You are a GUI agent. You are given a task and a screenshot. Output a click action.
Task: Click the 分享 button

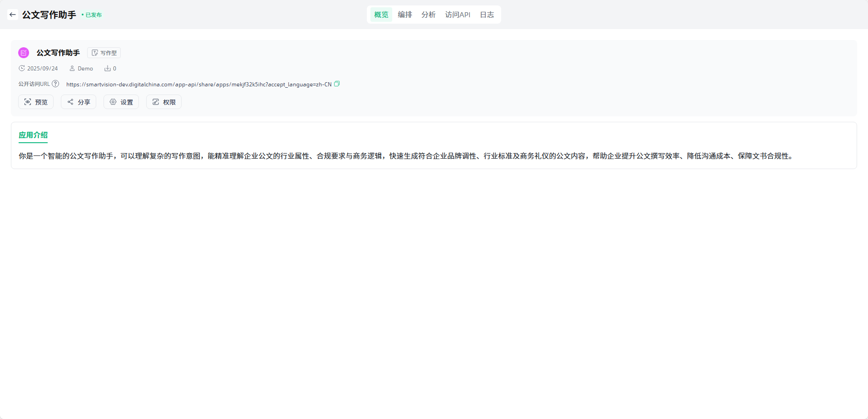[x=79, y=102]
